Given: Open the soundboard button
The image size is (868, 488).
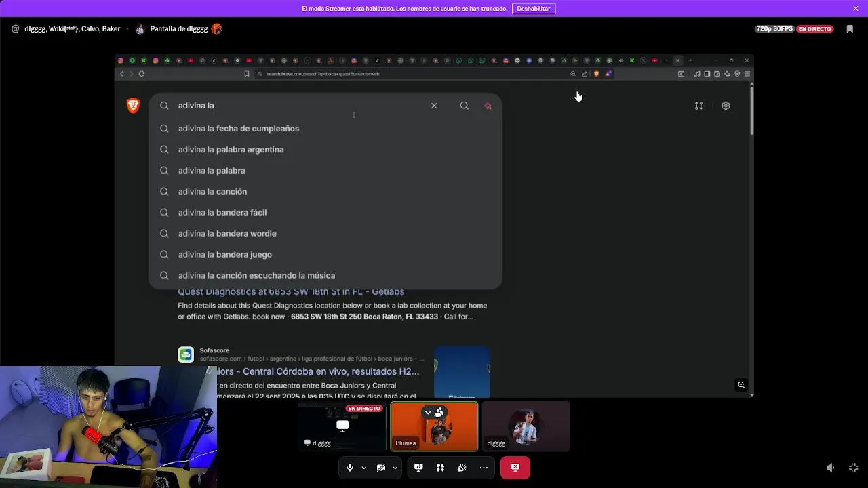Looking at the screenshot, I should click(x=462, y=468).
